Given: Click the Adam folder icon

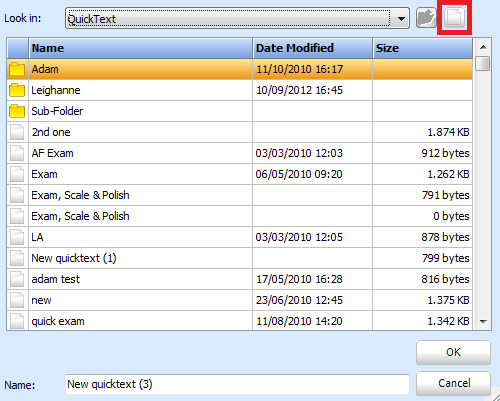Looking at the screenshot, I should tap(17, 69).
